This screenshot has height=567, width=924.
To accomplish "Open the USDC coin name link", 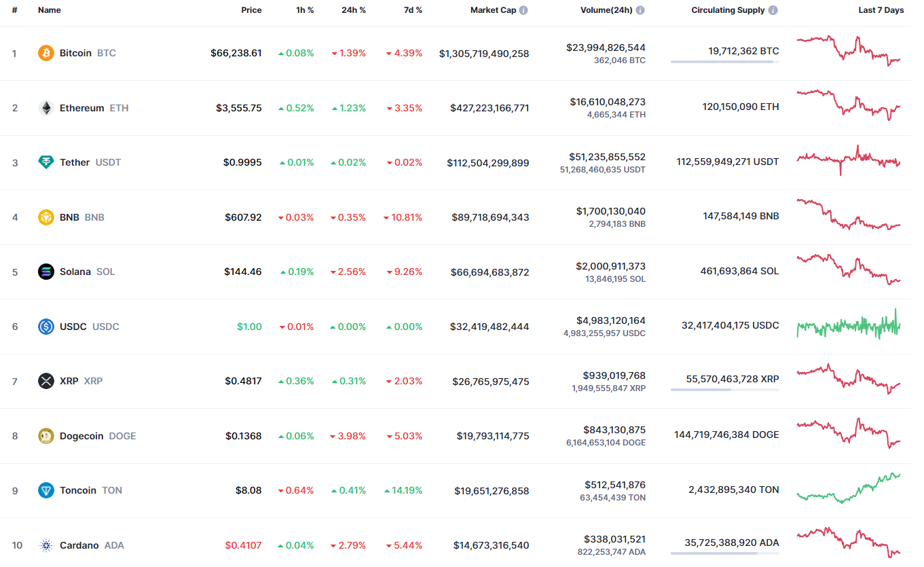I will coord(73,327).
